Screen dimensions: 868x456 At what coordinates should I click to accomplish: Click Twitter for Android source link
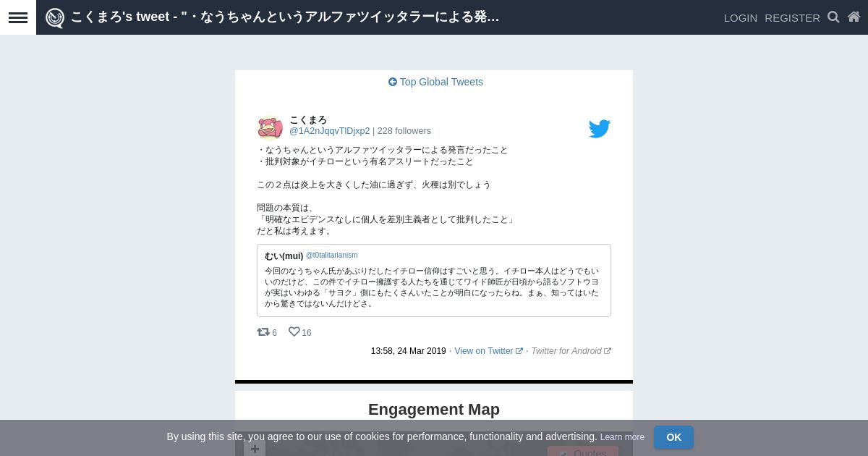571,351
